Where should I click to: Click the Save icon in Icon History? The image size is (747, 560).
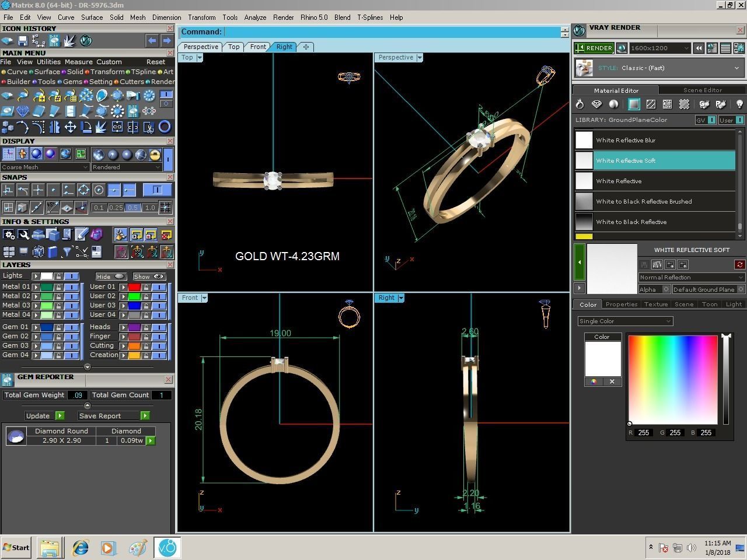pos(23,41)
